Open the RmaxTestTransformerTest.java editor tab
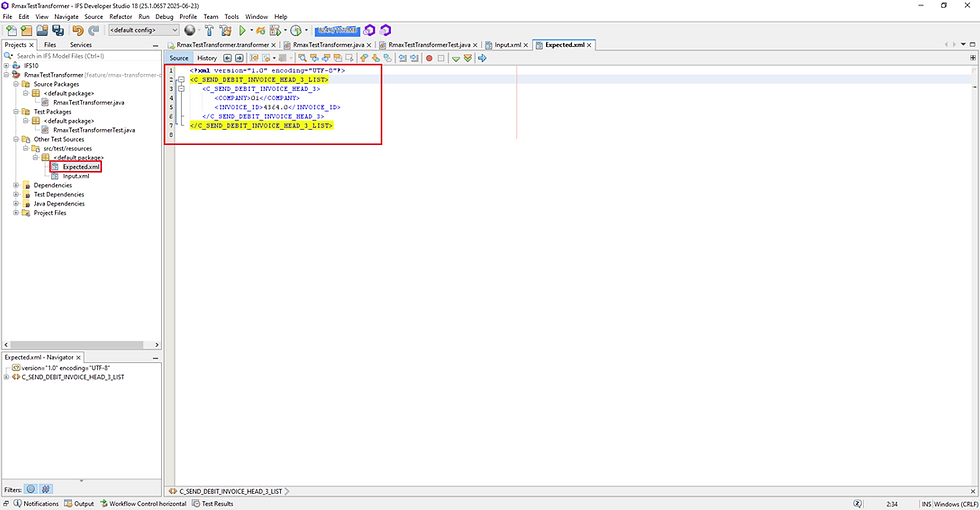This screenshot has width=980, height=510. coord(429,45)
